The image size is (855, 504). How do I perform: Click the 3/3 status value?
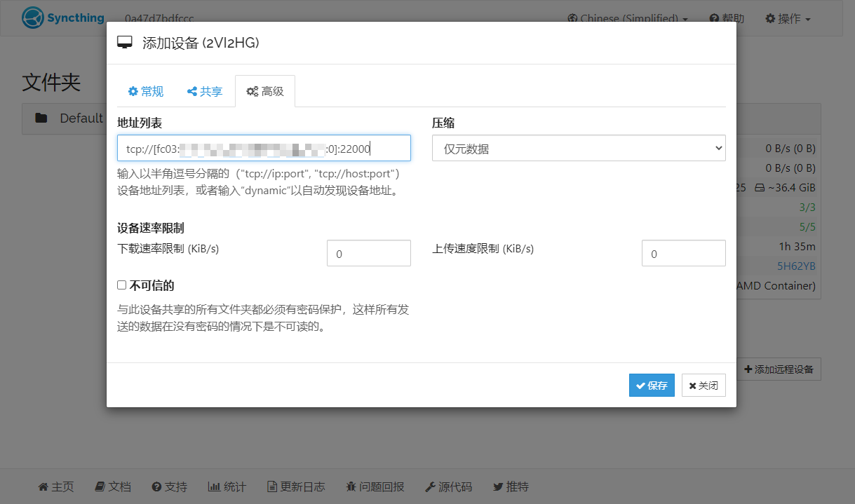(x=807, y=207)
